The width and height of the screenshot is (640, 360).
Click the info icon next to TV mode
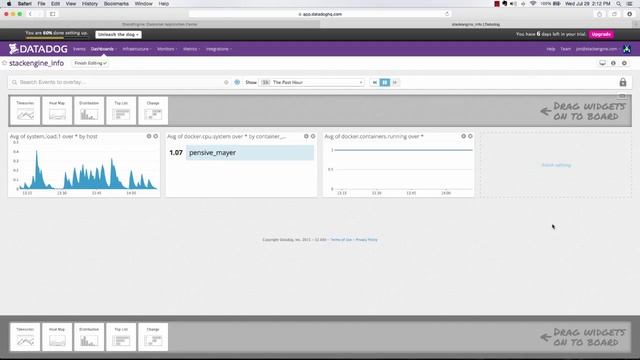[613, 63]
